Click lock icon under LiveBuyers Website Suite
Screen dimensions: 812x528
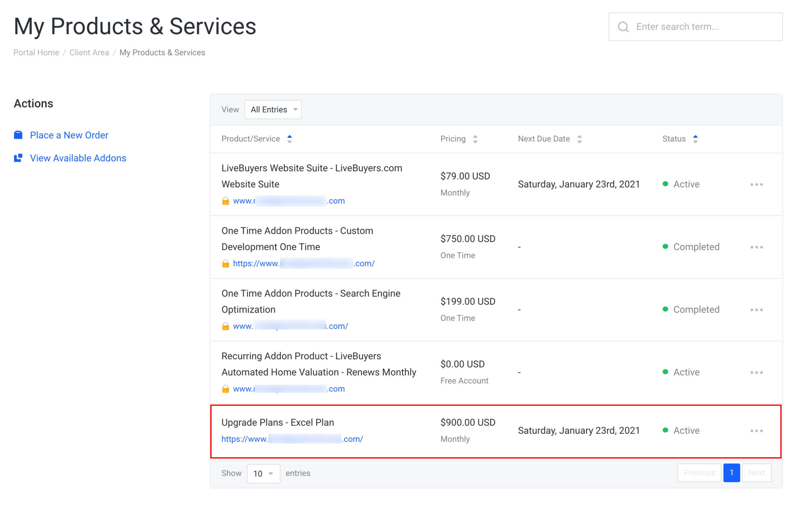[x=225, y=201]
